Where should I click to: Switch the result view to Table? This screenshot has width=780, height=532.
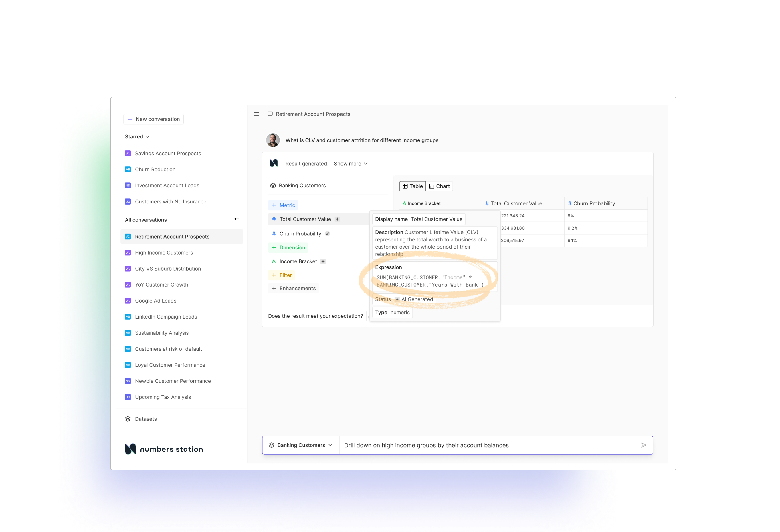(413, 186)
